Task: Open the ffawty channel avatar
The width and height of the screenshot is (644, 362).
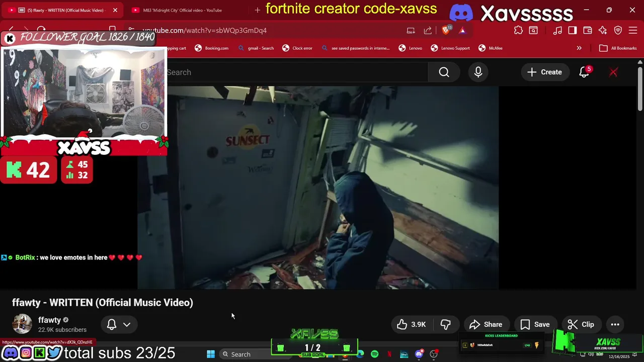Action: coord(22,324)
